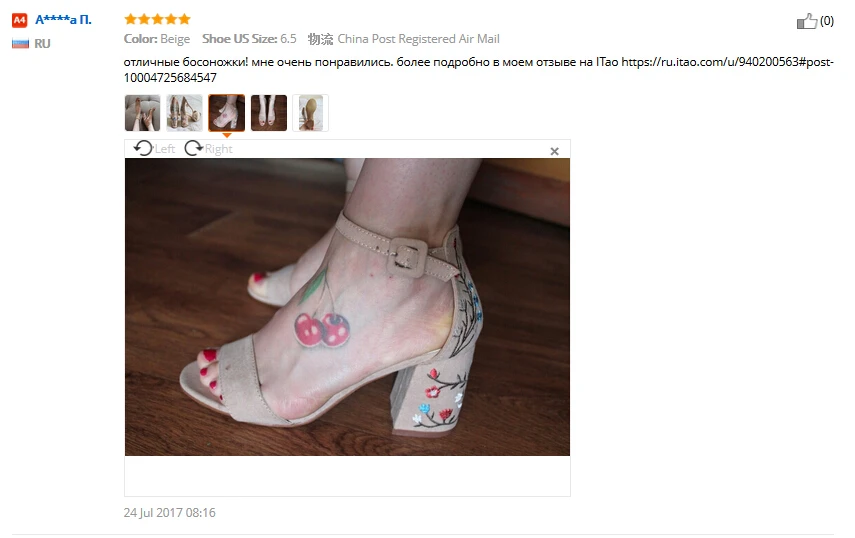Viewport: 855px width, 538px height.
Task: Click the helpful vote count (0)
Action: coord(827,21)
